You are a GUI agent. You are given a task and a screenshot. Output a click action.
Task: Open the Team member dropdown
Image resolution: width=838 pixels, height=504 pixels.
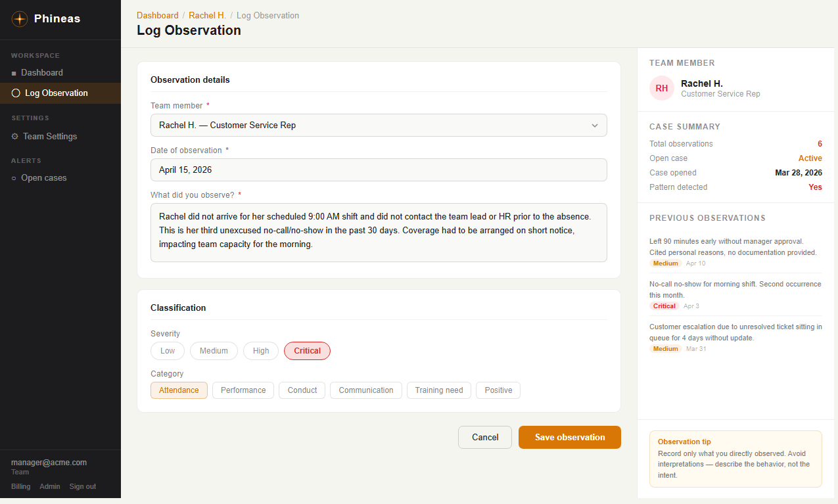point(379,126)
